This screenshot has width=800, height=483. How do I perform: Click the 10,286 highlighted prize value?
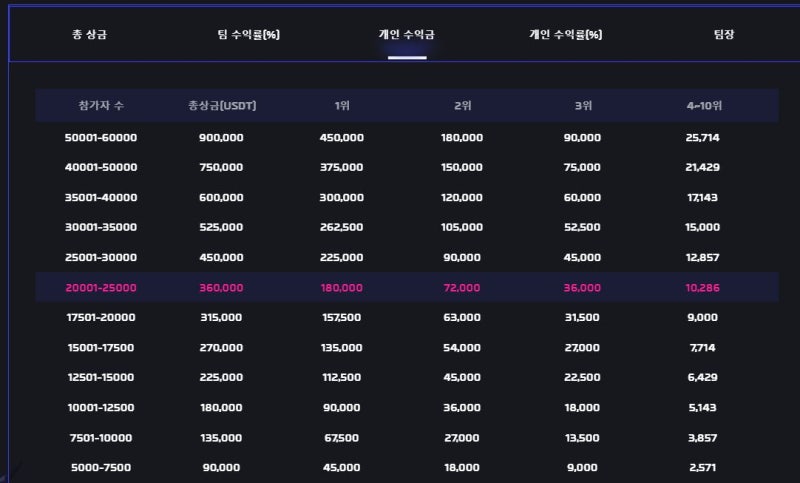[703, 288]
